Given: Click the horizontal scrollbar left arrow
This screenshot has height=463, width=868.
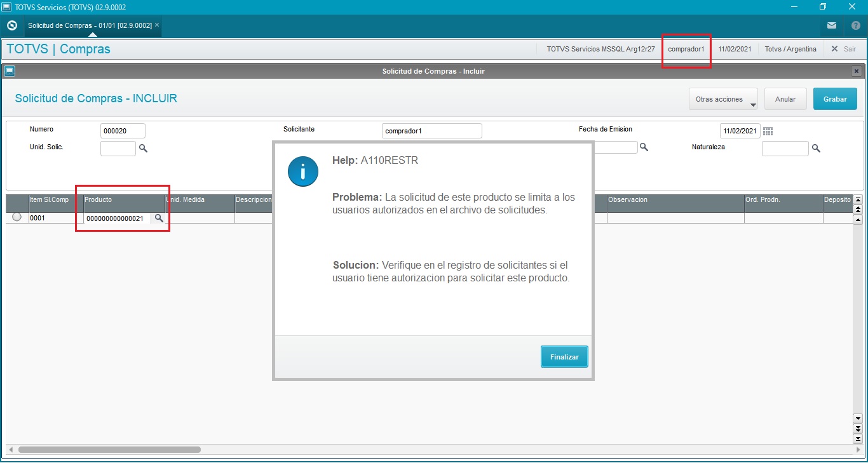Looking at the screenshot, I should click(x=11, y=450).
